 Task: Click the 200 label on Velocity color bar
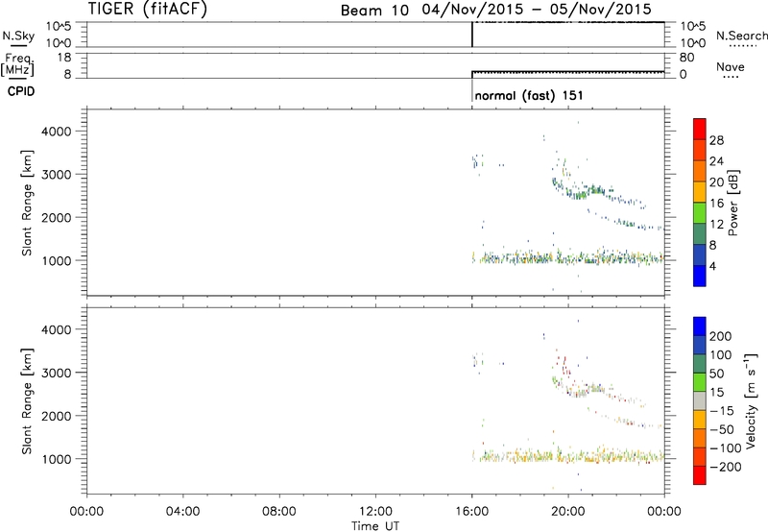pos(721,336)
